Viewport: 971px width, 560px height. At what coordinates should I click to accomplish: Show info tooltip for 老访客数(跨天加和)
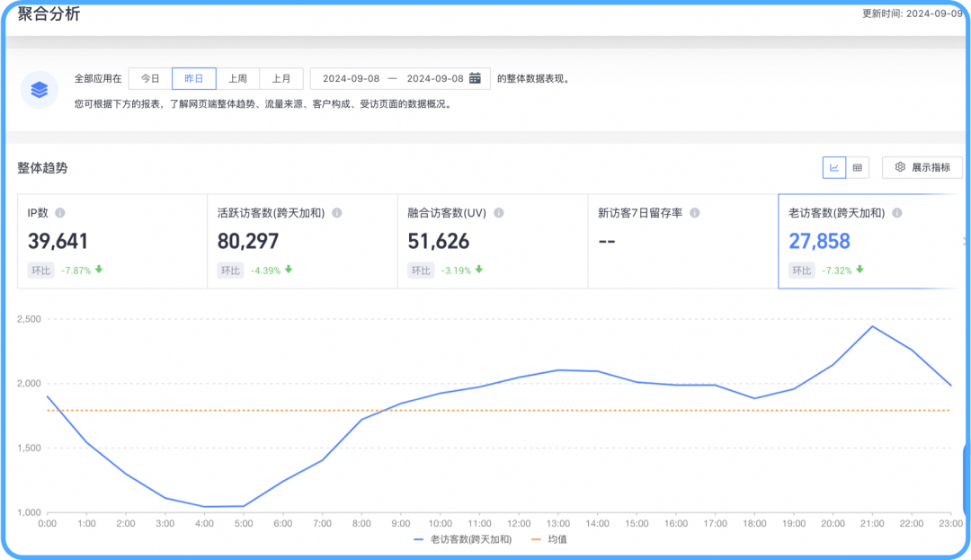[896, 213]
